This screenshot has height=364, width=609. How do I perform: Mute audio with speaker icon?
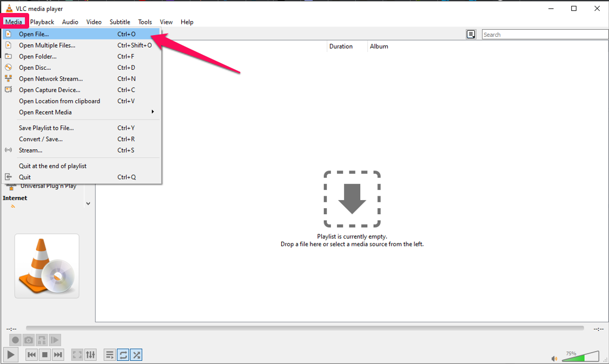click(x=554, y=359)
